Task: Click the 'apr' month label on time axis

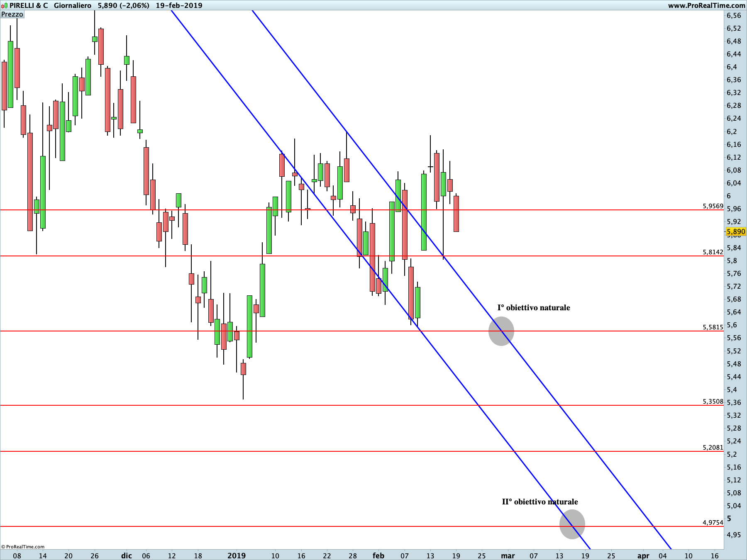Action: (643, 555)
